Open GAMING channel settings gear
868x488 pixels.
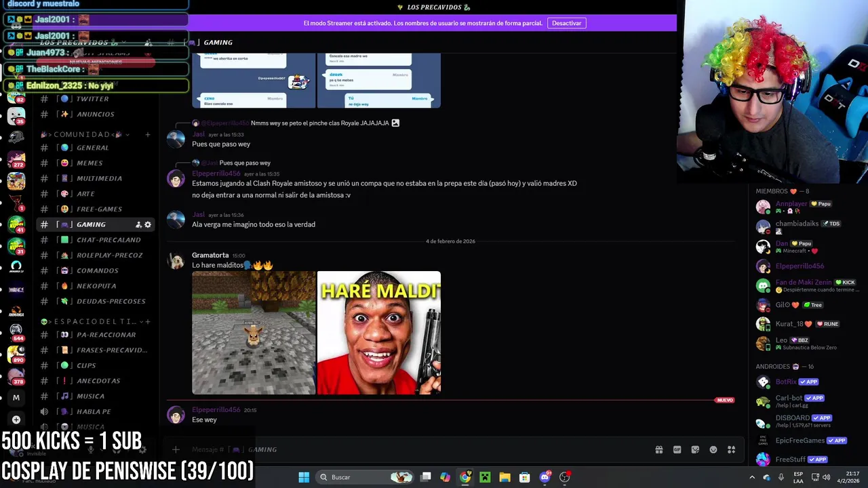[148, 224]
